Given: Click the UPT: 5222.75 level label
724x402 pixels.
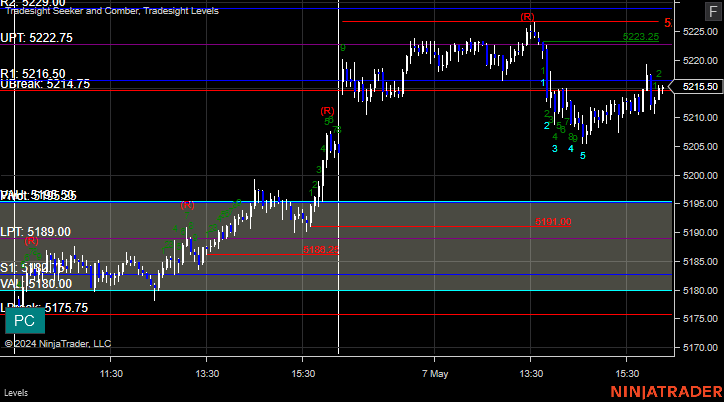Looking at the screenshot, I should point(36,38).
